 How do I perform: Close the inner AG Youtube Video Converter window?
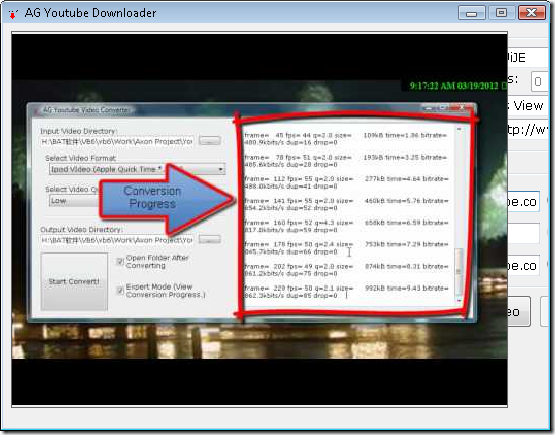click(x=463, y=107)
